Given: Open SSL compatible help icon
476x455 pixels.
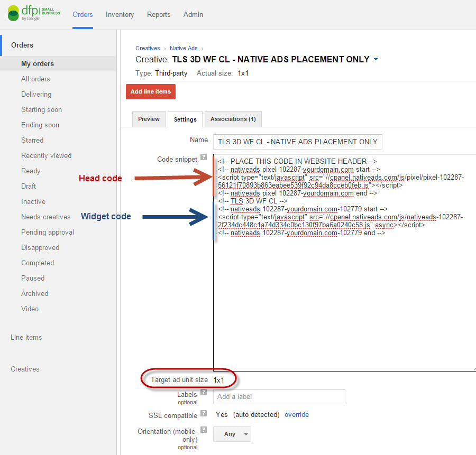Looking at the screenshot, I should point(204,413).
